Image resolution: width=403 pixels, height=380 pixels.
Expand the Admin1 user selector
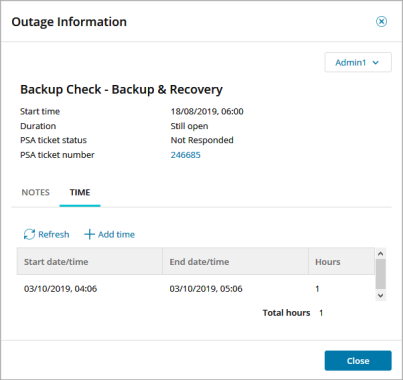point(358,62)
